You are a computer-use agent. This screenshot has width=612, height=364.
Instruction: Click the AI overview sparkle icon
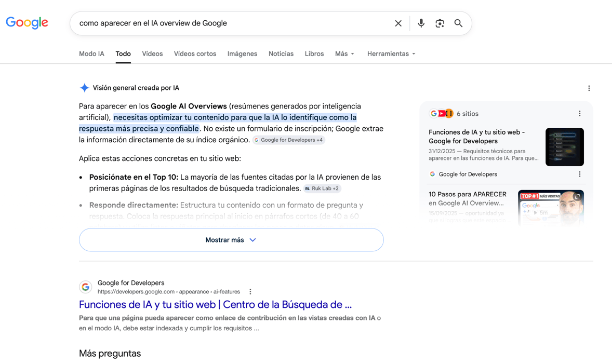84,88
